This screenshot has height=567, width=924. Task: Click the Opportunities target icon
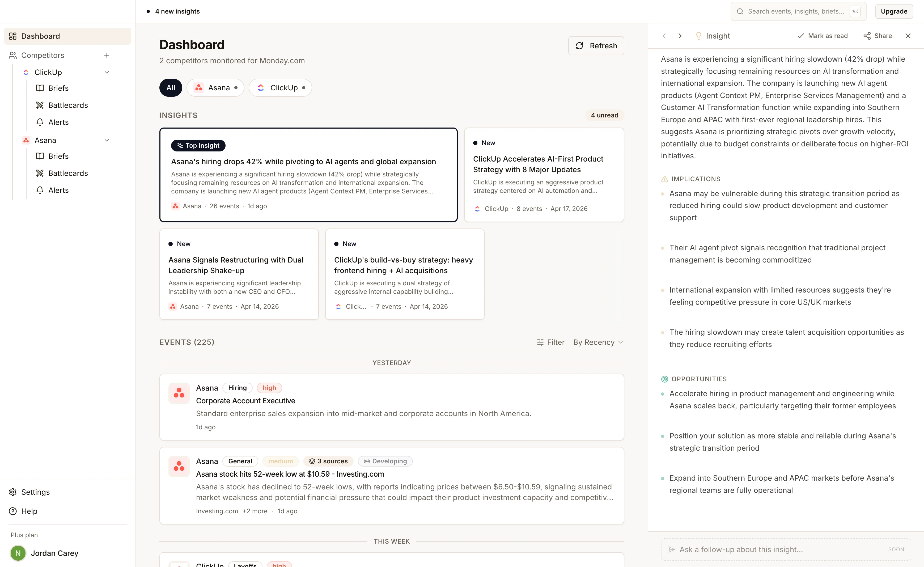(664, 379)
